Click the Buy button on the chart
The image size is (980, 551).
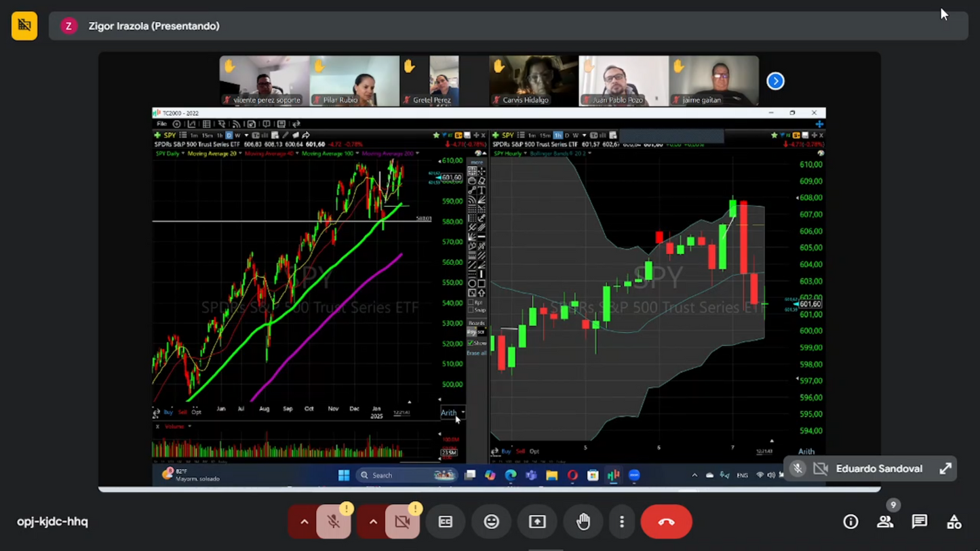(168, 411)
